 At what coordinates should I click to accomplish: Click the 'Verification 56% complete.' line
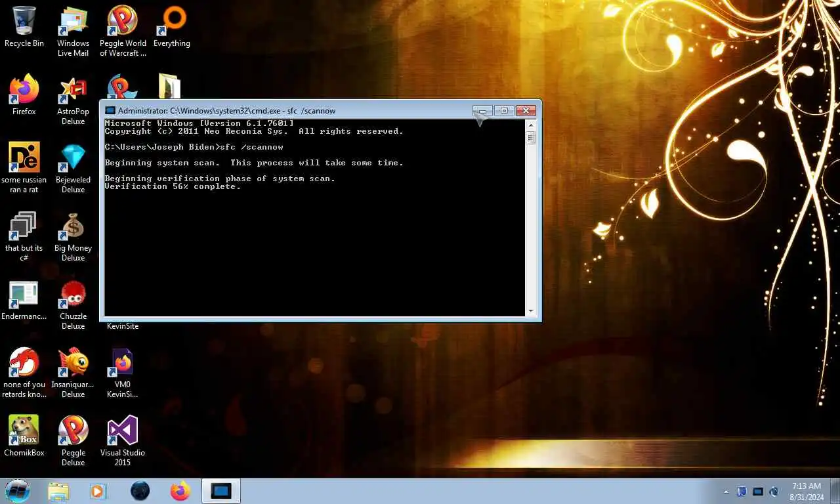click(173, 186)
